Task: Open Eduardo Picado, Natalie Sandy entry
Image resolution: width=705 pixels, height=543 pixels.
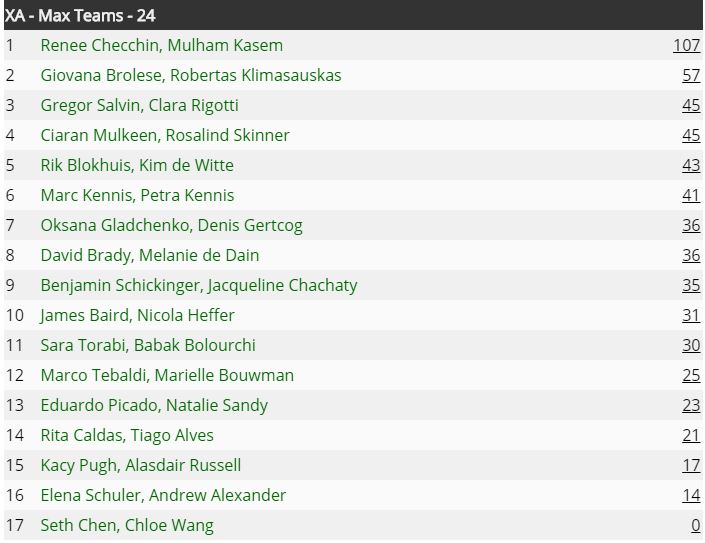Action: (154, 405)
